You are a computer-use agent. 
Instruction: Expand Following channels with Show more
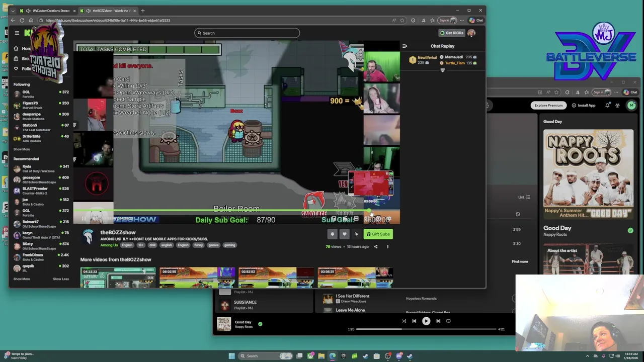tap(22, 149)
